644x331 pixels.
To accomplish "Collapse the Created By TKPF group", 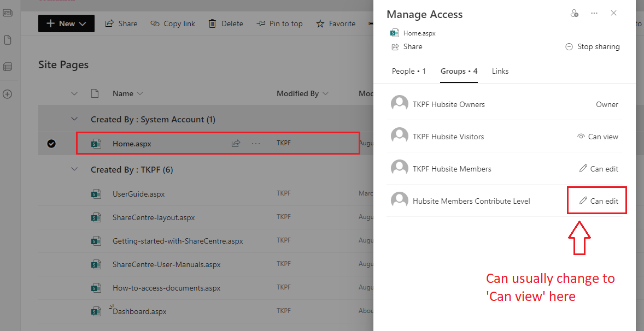I will tap(74, 169).
